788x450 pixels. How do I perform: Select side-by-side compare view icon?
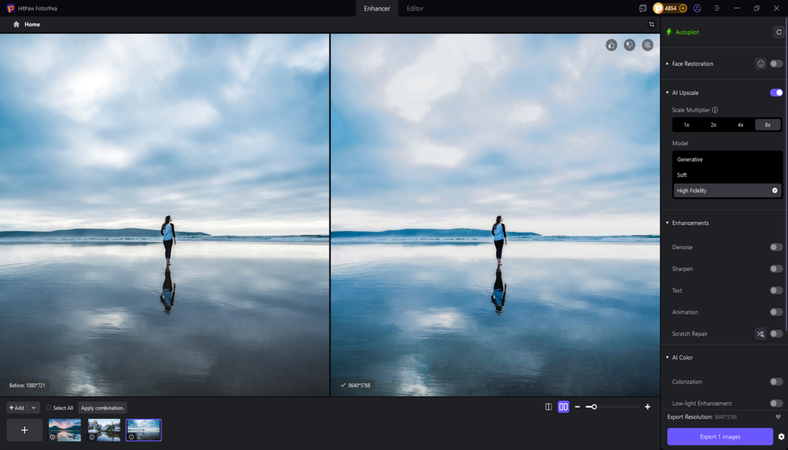point(563,407)
